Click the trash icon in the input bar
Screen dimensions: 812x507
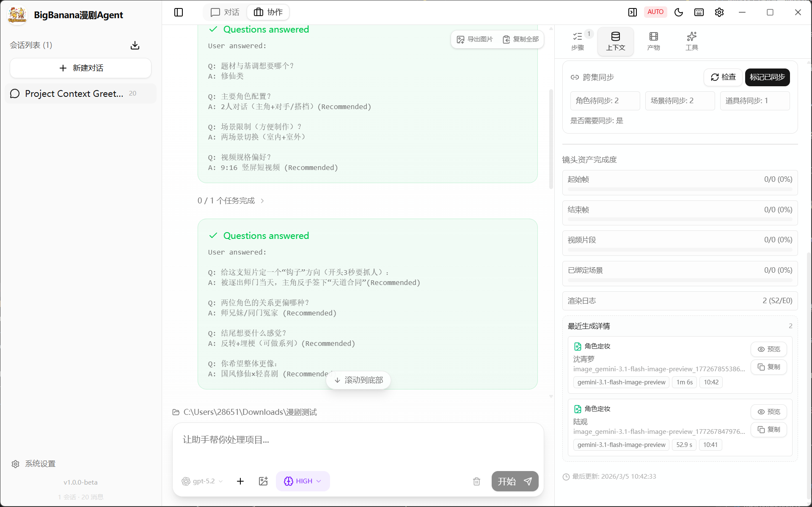coord(476,481)
